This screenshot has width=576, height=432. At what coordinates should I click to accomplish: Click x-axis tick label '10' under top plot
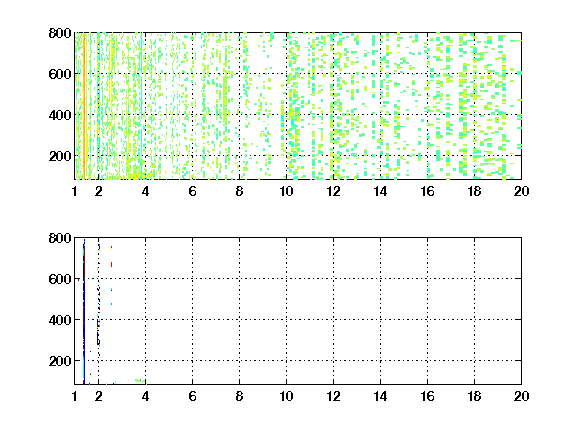286,191
